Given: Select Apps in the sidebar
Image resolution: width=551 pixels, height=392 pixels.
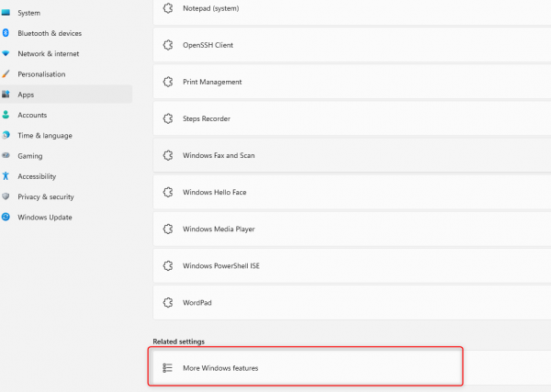Looking at the screenshot, I should (26, 95).
